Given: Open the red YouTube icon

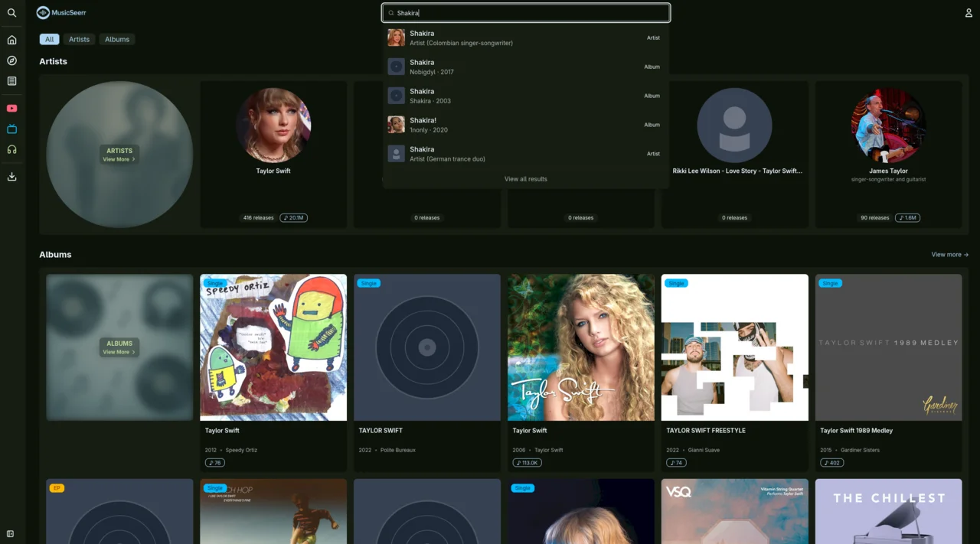Looking at the screenshot, I should pos(11,109).
